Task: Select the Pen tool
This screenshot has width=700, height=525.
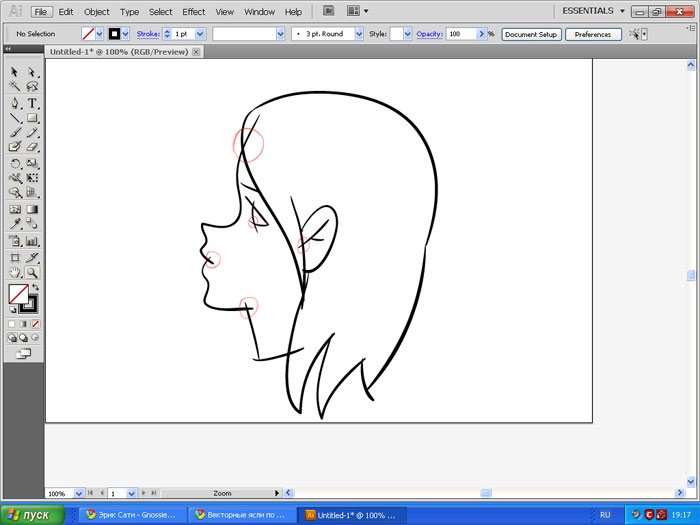Action: [x=15, y=103]
